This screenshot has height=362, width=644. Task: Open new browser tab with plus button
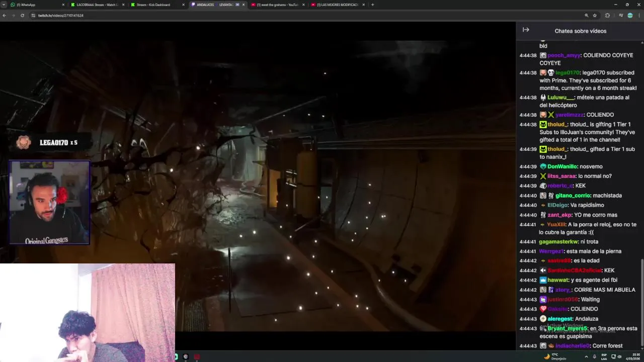372,5
